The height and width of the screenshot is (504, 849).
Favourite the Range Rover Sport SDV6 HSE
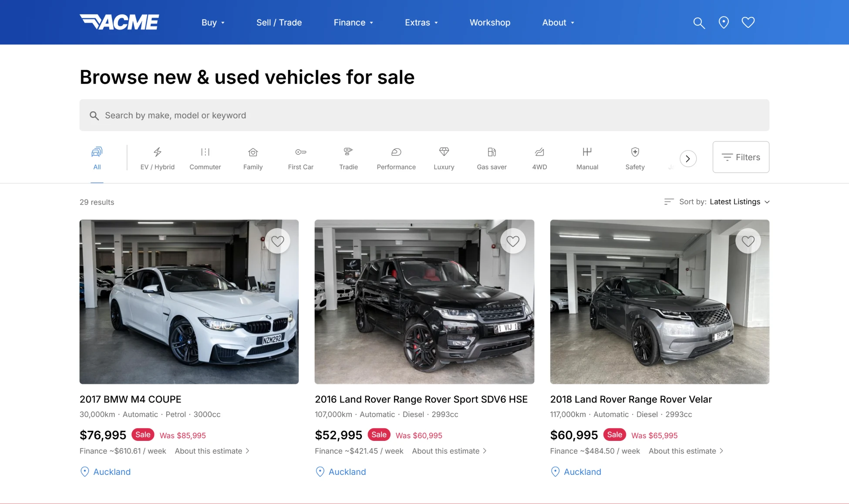click(x=512, y=241)
